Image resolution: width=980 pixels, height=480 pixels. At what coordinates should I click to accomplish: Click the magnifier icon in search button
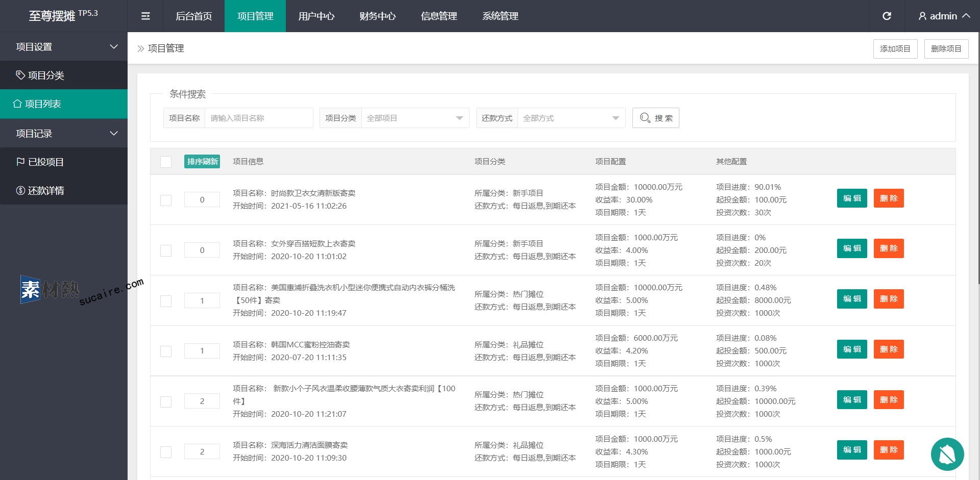645,118
